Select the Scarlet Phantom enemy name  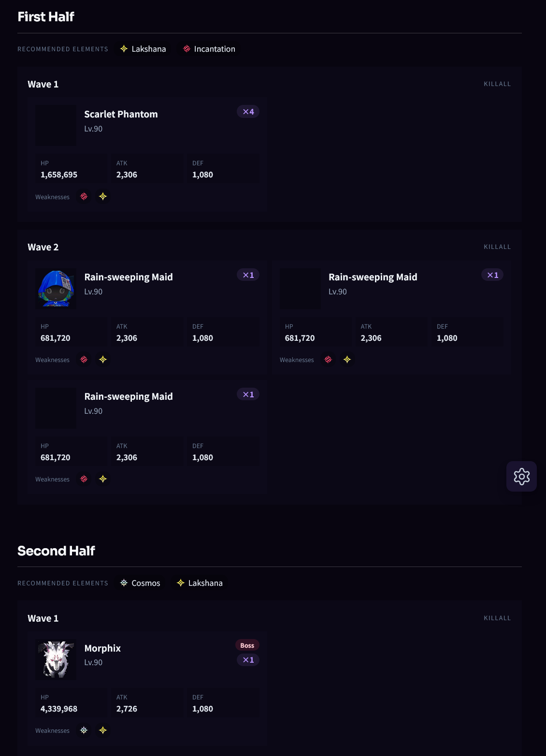[121, 114]
